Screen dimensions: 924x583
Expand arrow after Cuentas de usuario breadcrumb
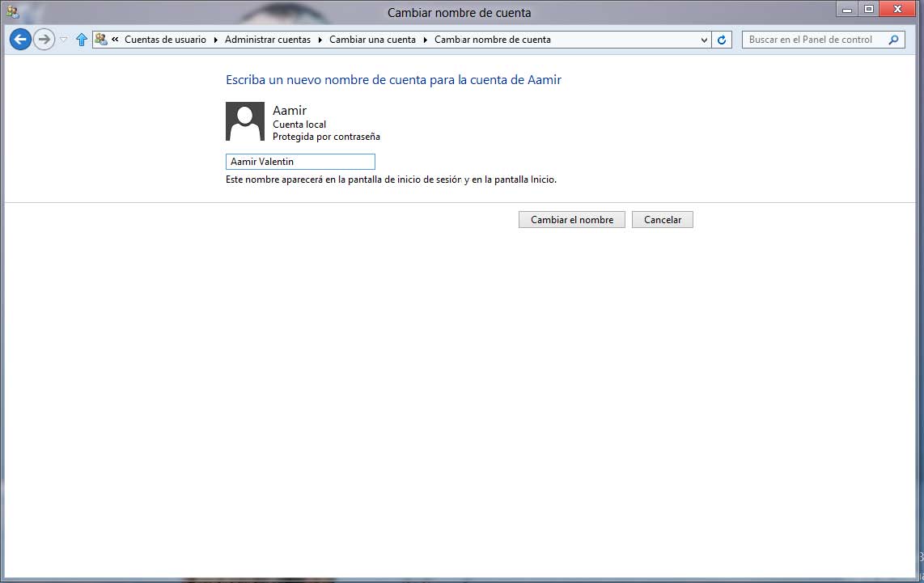point(215,40)
